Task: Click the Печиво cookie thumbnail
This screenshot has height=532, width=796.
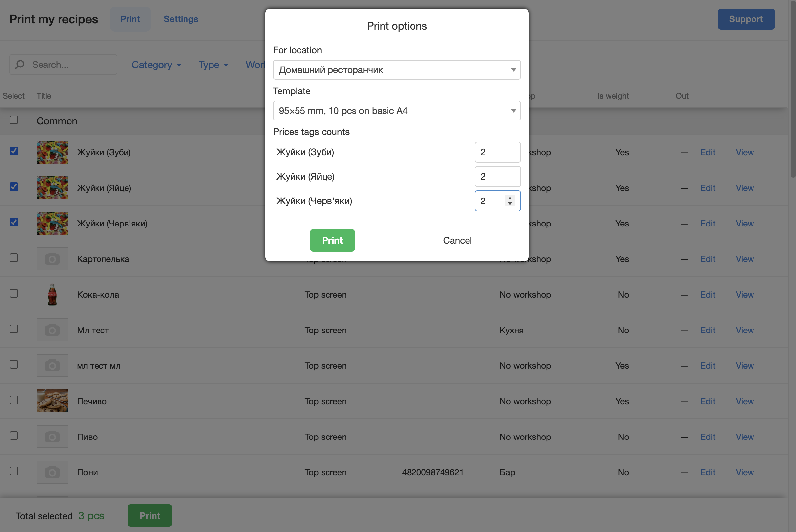Action: (52, 401)
